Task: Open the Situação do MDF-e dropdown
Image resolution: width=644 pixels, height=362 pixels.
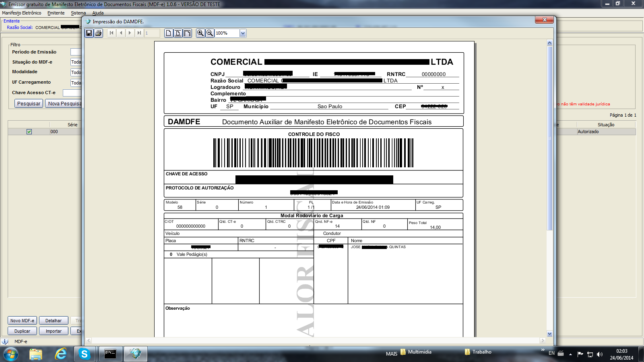Action: pos(76,62)
